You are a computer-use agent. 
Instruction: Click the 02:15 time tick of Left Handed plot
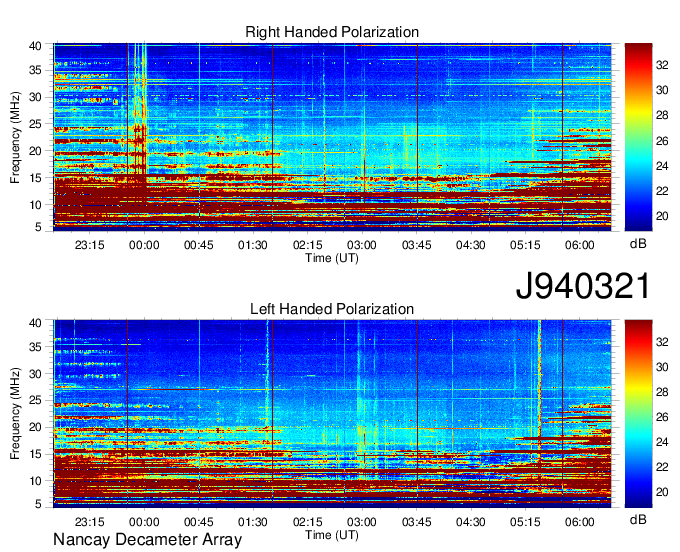pos(307,522)
